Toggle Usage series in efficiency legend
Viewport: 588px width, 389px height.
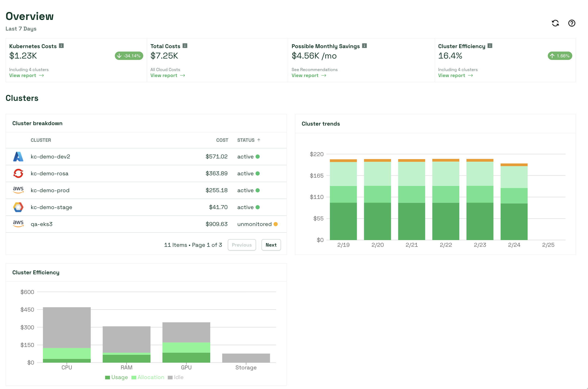coord(116,377)
